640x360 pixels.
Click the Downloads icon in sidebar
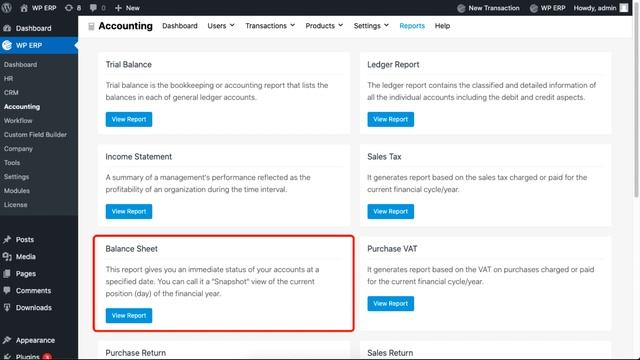click(7, 307)
